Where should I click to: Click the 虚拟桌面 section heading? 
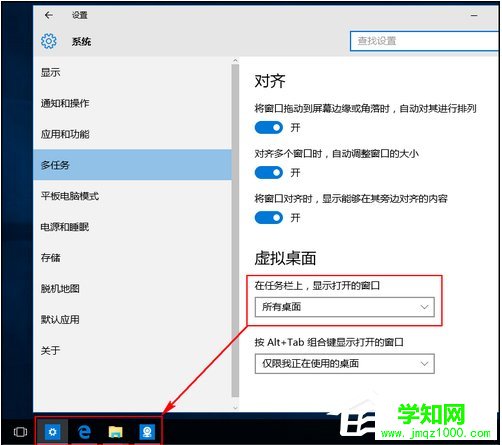(285, 258)
